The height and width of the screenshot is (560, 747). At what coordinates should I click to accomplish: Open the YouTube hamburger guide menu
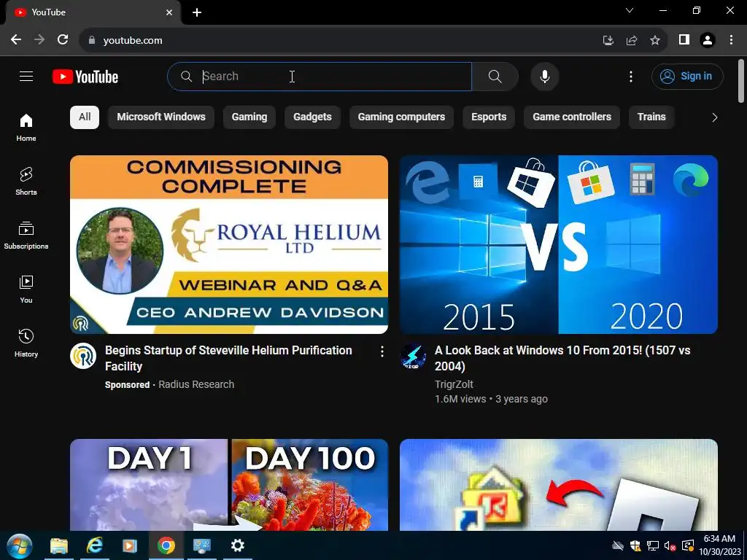tap(26, 76)
